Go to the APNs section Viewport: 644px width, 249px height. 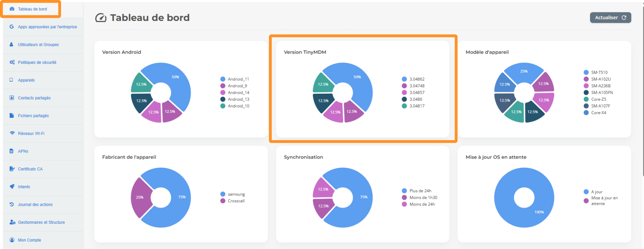[23, 151]
